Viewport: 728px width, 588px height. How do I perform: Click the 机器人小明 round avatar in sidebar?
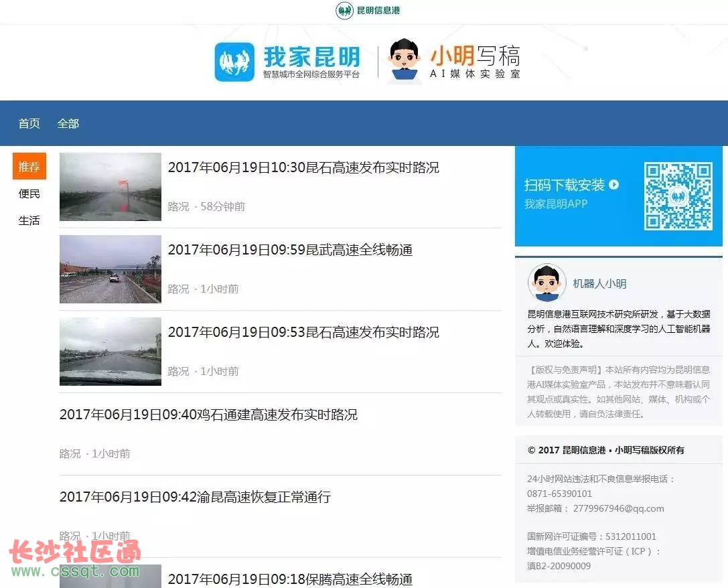tap(547, 283)
